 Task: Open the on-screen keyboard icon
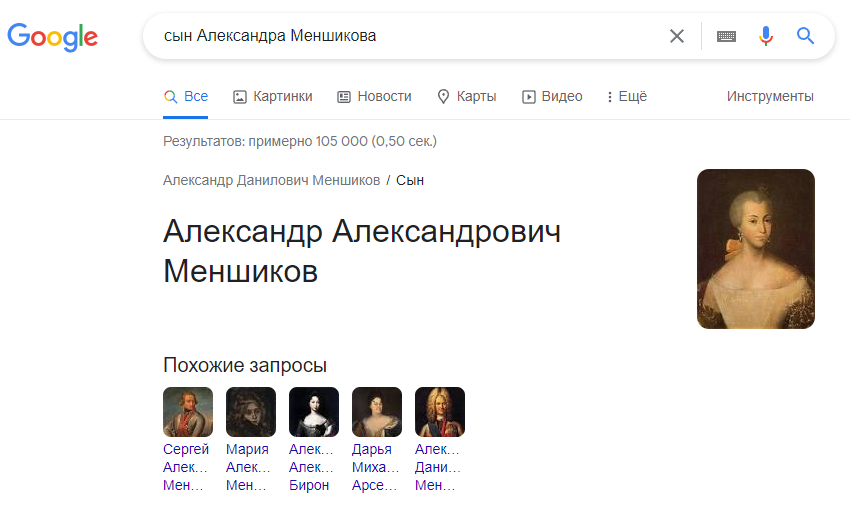[x=726, y=36]
